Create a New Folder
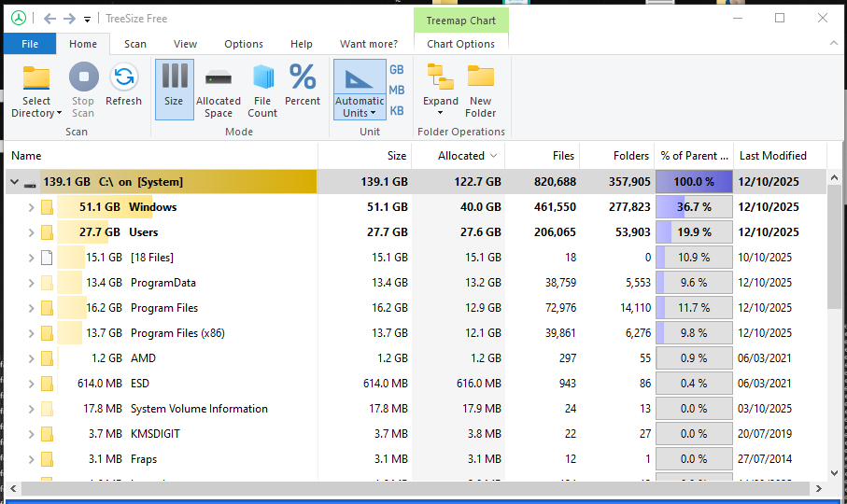The image size is (847, 504). (x=480, y=90)
